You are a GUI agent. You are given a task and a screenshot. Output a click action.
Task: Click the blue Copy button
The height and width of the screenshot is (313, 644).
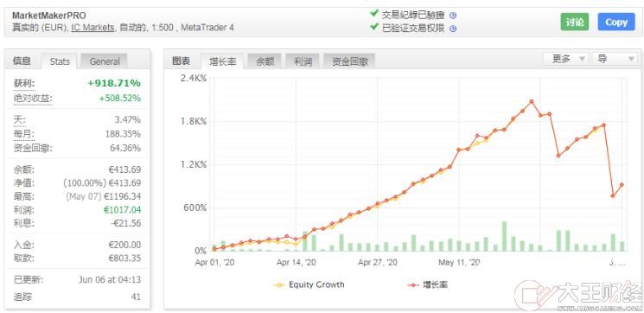click(616, 22)
